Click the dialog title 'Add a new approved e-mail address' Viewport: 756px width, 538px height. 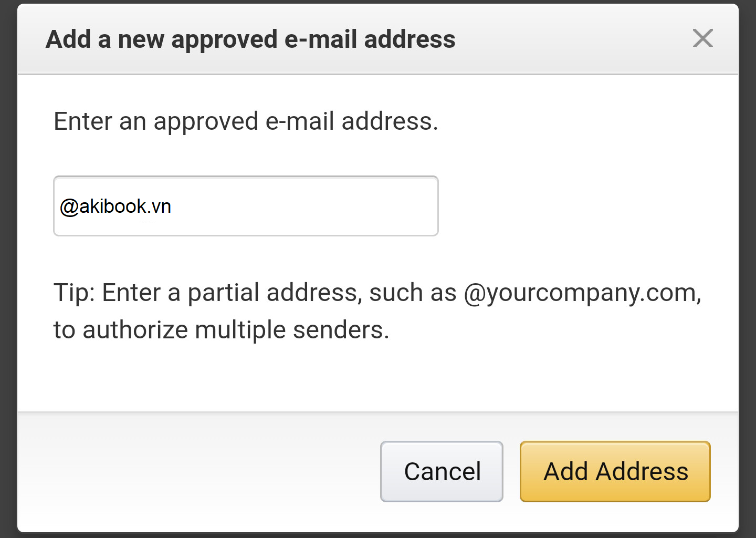pos(250,39)
